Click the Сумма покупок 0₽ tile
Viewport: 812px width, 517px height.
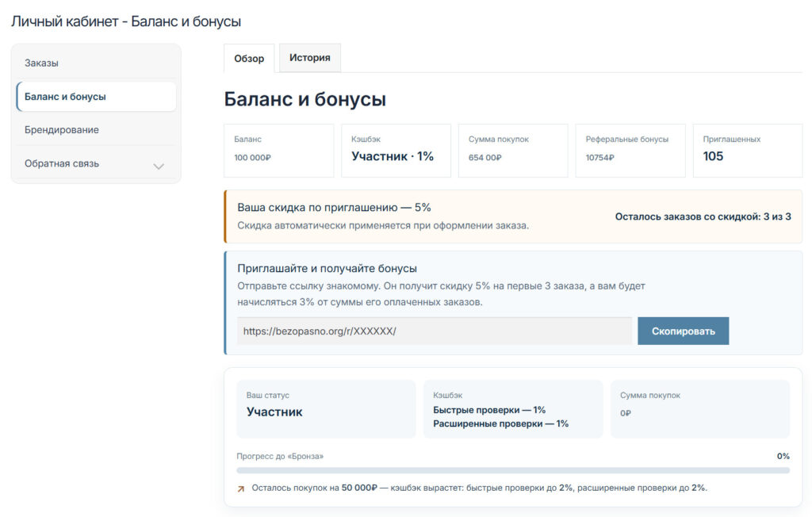coord(700,408)
